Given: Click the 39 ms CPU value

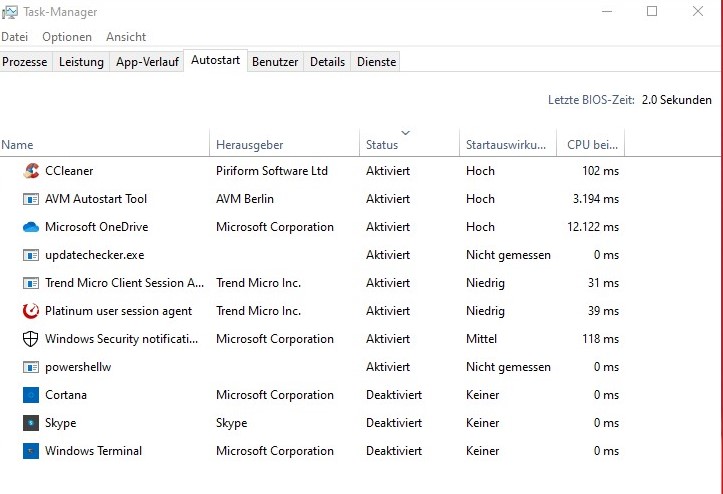Looking at the screenshot, I should point(603,311).
